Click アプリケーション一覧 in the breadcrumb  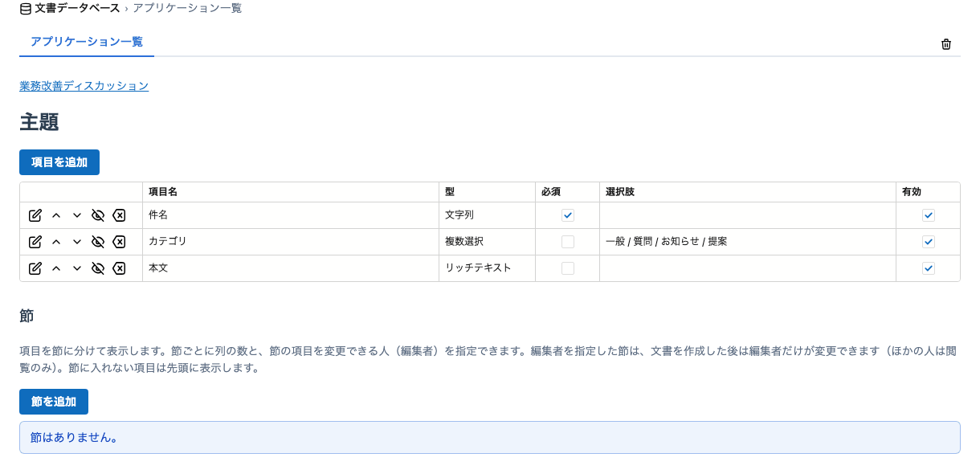tap(187, 8)
